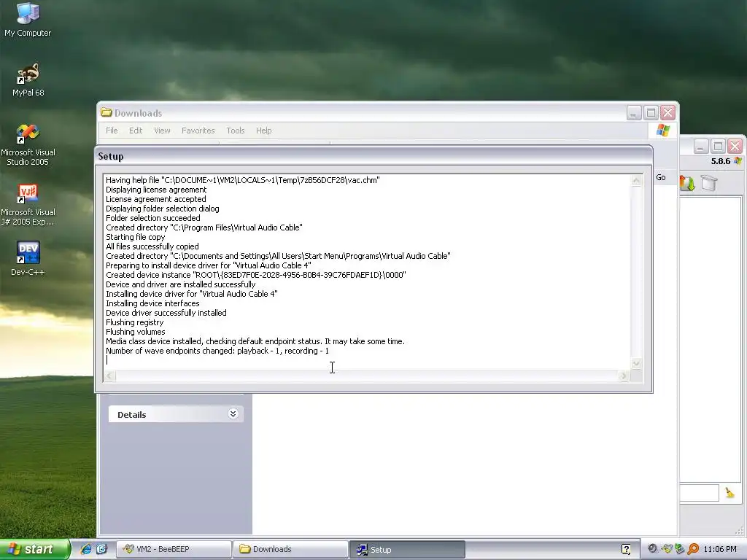
Task: Click the folder icon in Downloads title bar
Action: coord(107,113)
